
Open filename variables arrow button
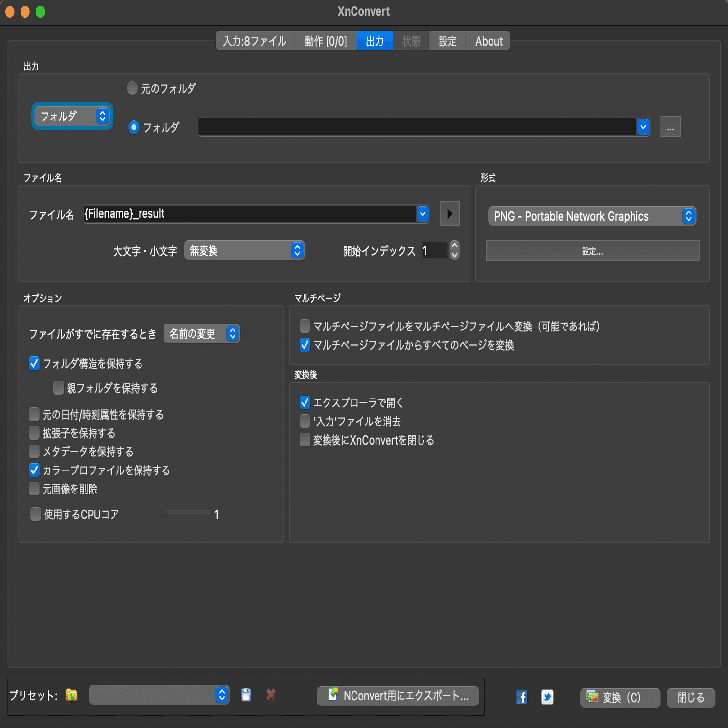(x=450, y=213)
